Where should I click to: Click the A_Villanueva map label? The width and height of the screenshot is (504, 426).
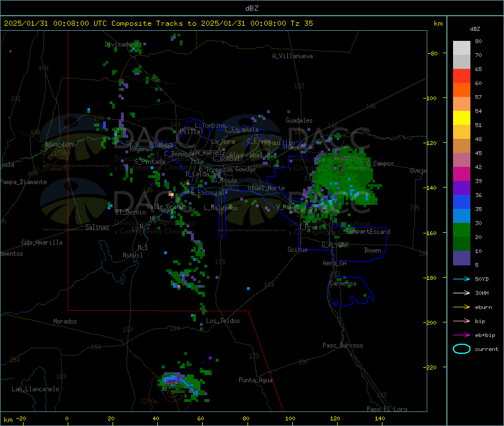[x=292, y=56]
